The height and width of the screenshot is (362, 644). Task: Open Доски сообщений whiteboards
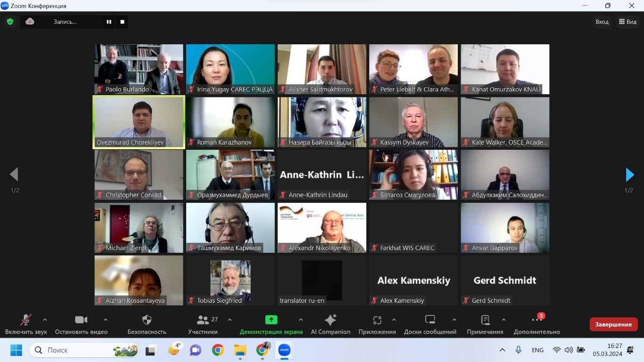430,324
